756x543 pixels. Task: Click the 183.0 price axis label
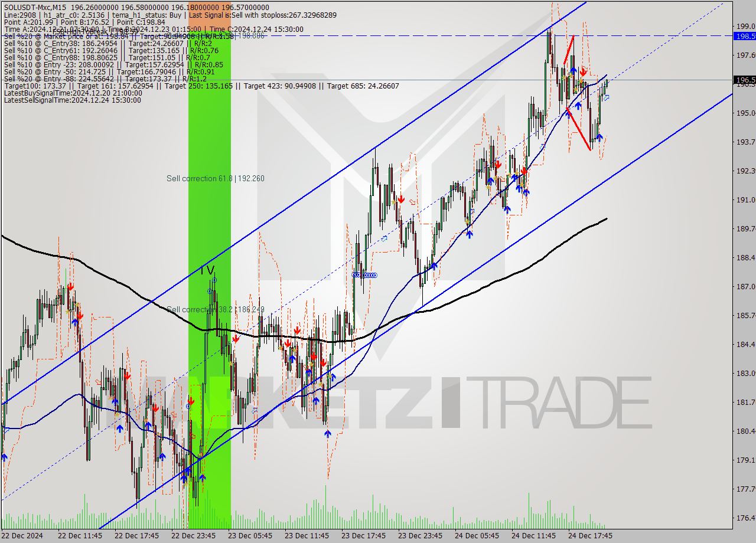745,374
